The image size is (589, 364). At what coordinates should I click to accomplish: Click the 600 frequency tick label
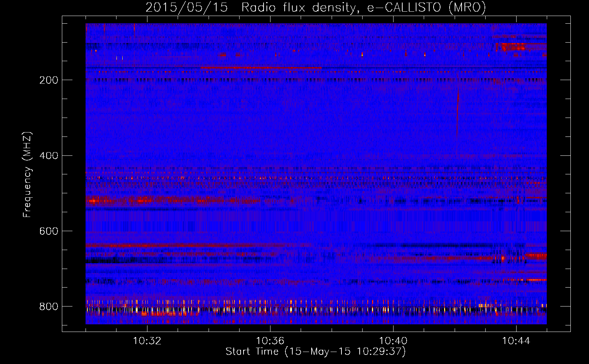pos(49,232)
